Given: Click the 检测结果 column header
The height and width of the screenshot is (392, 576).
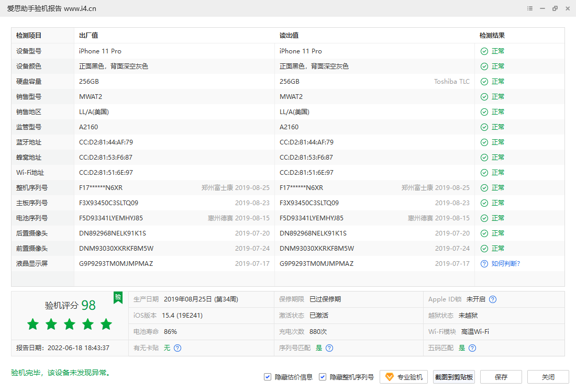Looking at the screenshot, I should click(492, 36).
